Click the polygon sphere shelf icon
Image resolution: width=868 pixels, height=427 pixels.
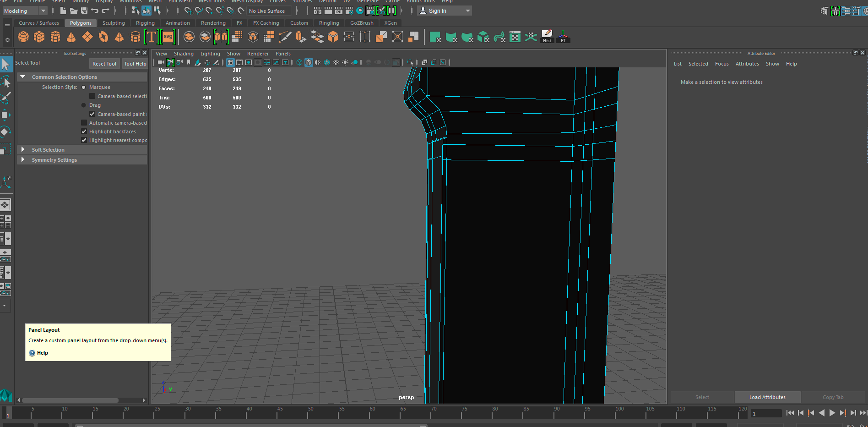pyautogui.click(x=23, y=37)
